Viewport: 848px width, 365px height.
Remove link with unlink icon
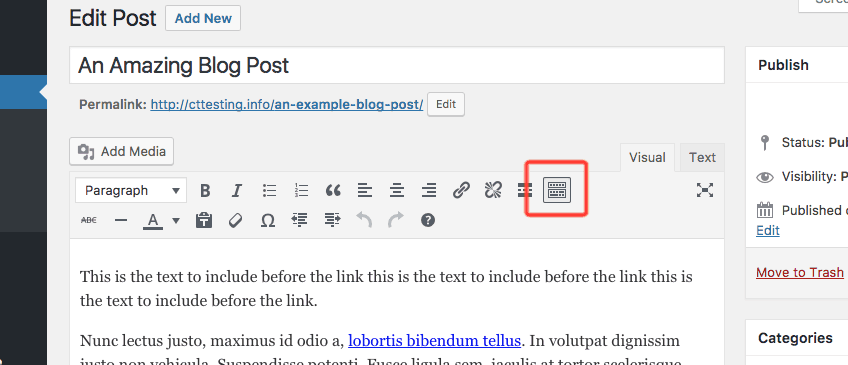pos(493,190)
